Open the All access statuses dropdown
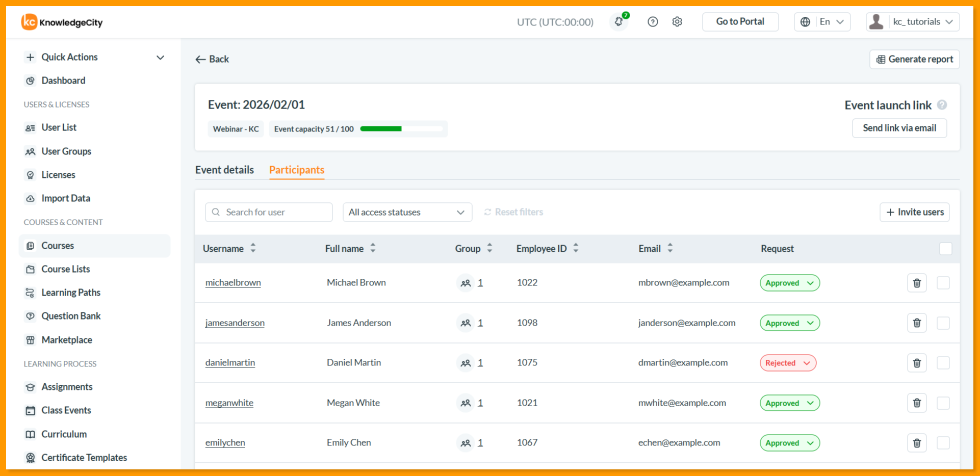The image size is (980, 476). 407,212
